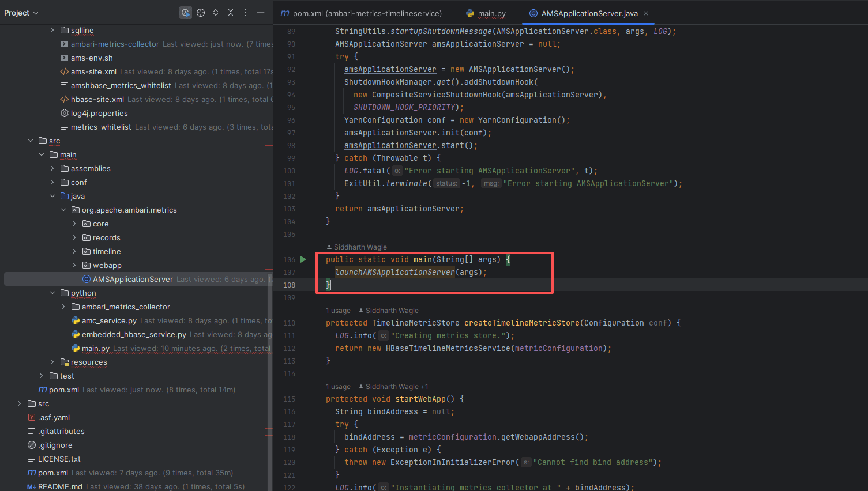
Task: Hide the Project tool window
Action: click(261, 13)
